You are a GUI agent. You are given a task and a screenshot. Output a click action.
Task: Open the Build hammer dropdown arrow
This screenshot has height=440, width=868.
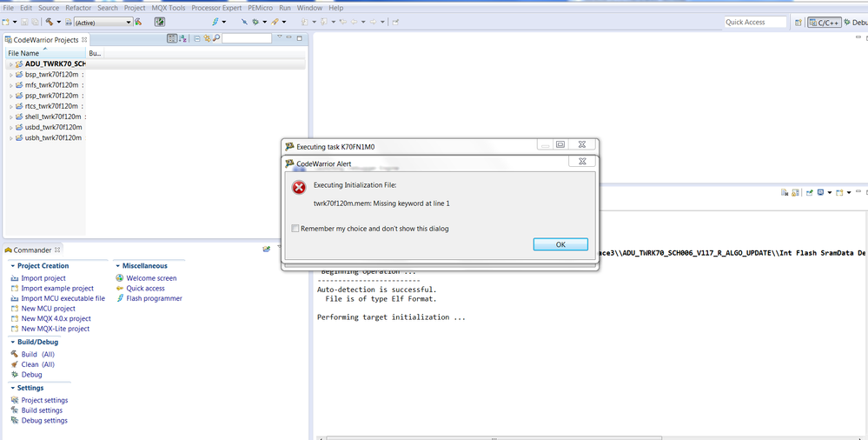click(59, 22)
